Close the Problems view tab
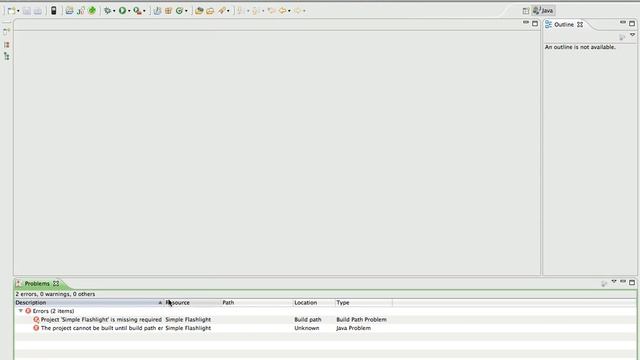Image resolution: width=640 pixels, height=360 pixels. (56, 283)
